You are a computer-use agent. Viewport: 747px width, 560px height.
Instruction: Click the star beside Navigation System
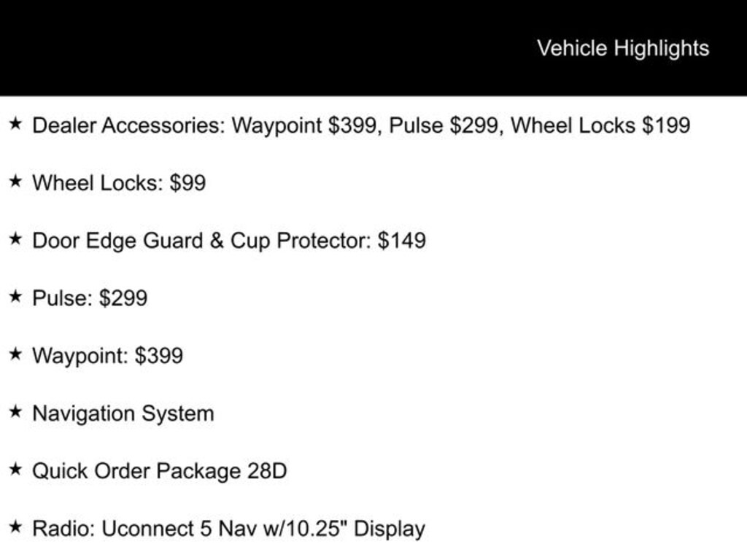click(15, 412)
